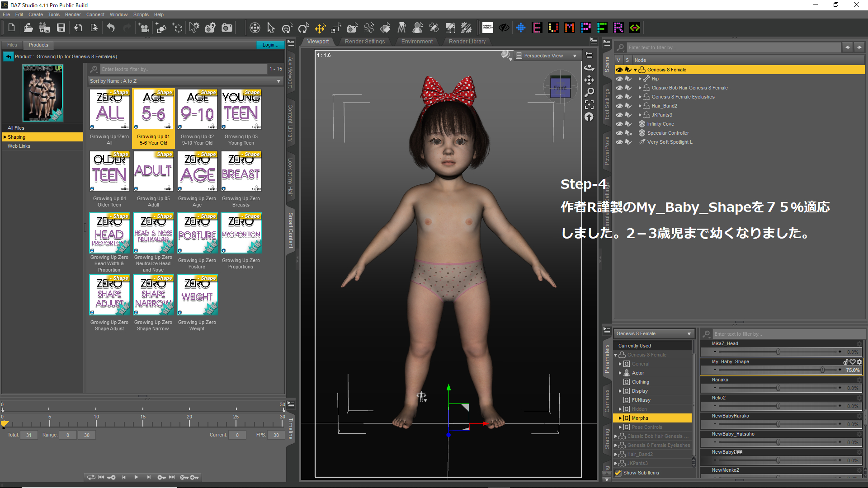Click the reset camera icon beside viewport
The image size is (868, 488).
click(589, 117)
